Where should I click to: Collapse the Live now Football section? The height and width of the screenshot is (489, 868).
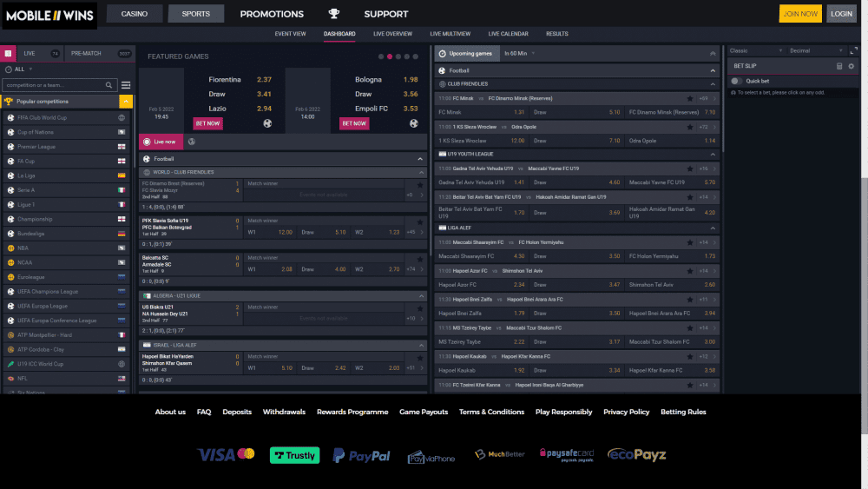pos(420,159)
